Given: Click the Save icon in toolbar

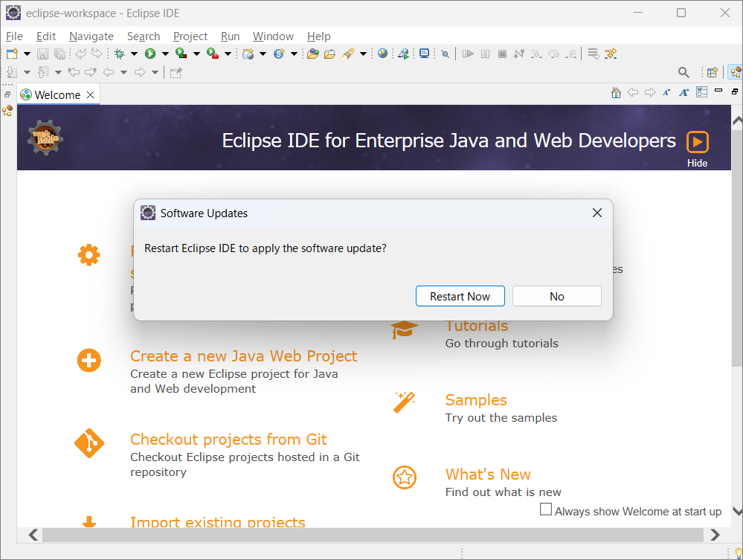Looking at the screenshot, I should tap(42, 54).
